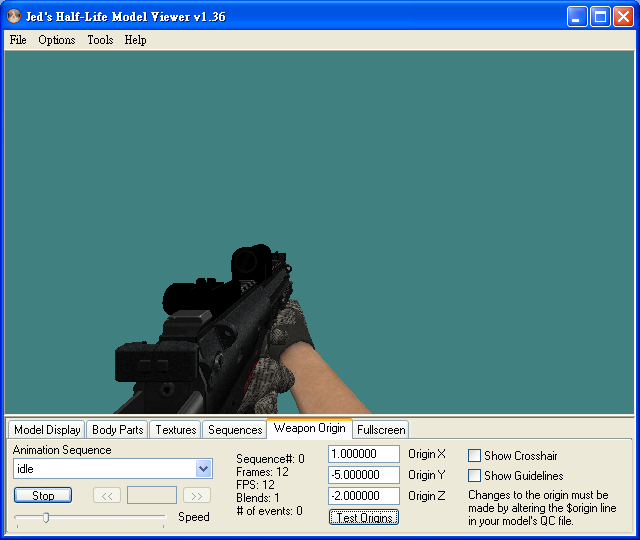Switch to the Body Parts tab

tap(118, 430)
